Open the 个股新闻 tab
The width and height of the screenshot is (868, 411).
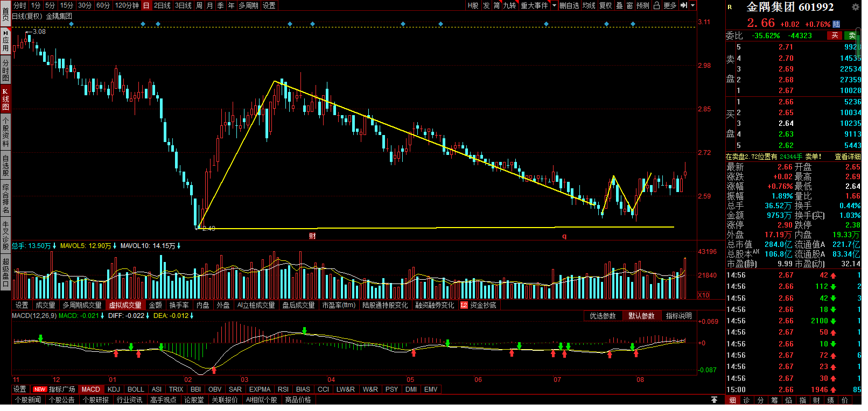pyautogui.click(x=28, y=400)
